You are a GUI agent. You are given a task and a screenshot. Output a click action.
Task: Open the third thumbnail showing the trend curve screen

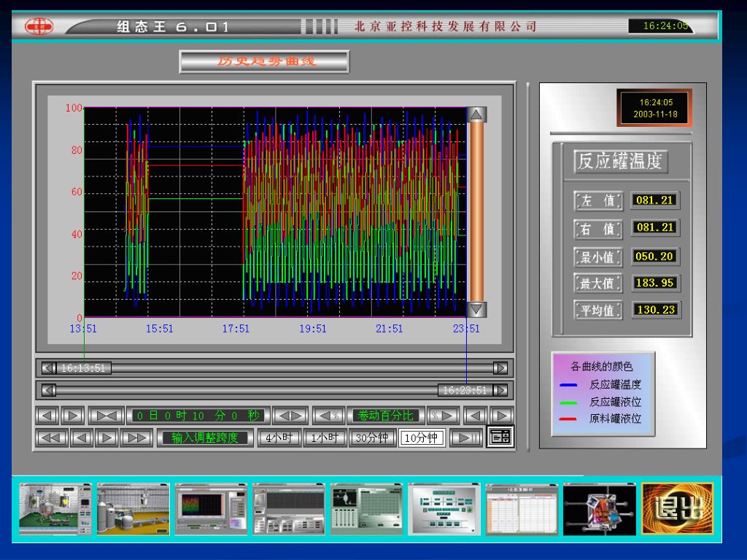point(211,510)
